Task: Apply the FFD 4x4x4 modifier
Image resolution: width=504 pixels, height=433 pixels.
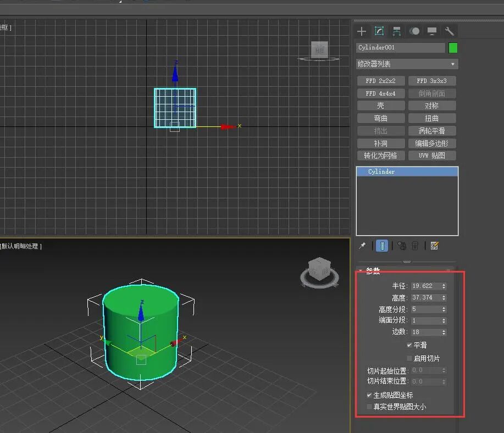Action: [380, 93]
